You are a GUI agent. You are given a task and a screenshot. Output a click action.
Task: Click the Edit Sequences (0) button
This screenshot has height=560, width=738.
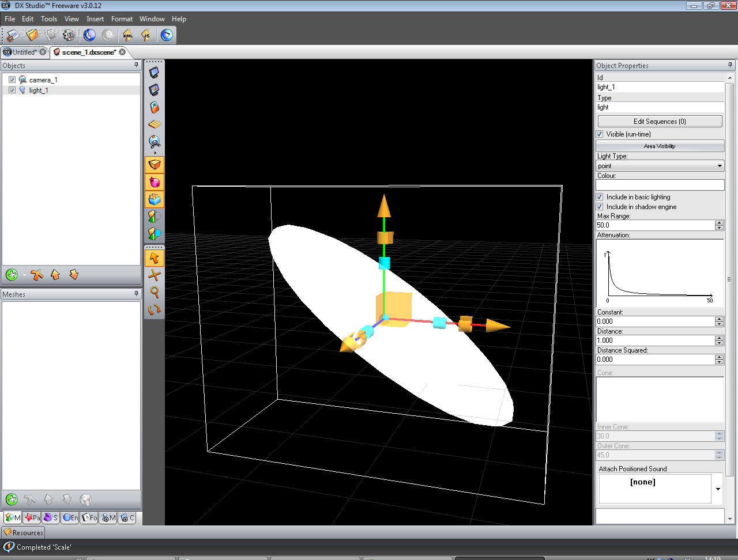coord(660,122)
